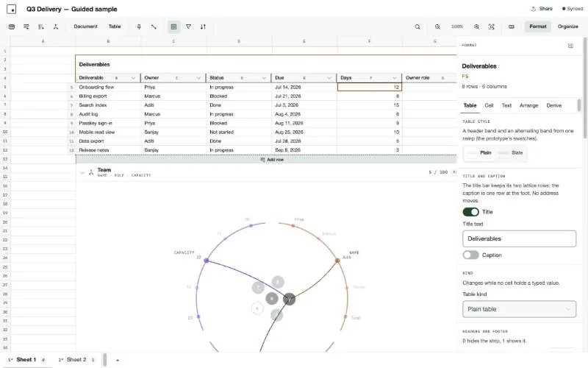Click the search magnifier icon
588x368 pixels.
coord(417,26)
